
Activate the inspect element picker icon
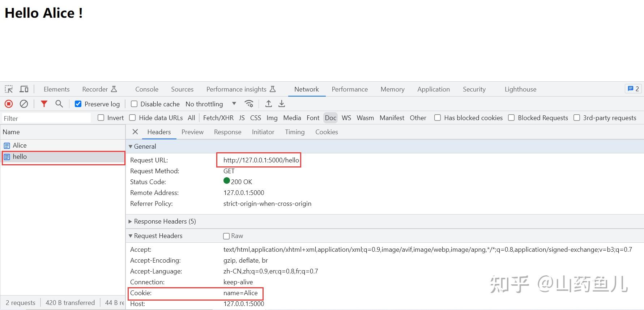click(x=9, y=89)
